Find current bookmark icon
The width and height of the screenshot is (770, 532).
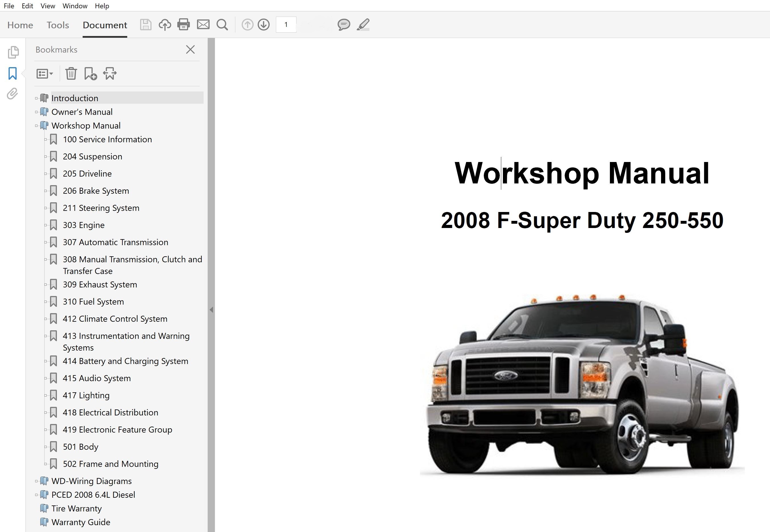click(x=110, y=74)
